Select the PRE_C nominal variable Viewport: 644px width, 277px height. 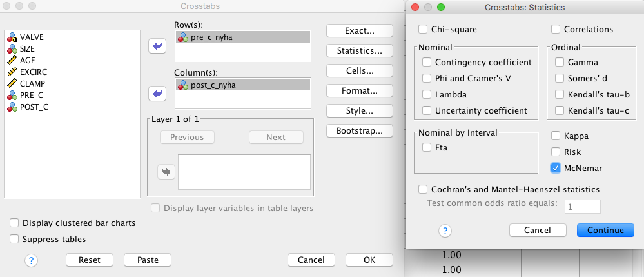[26, 95]
